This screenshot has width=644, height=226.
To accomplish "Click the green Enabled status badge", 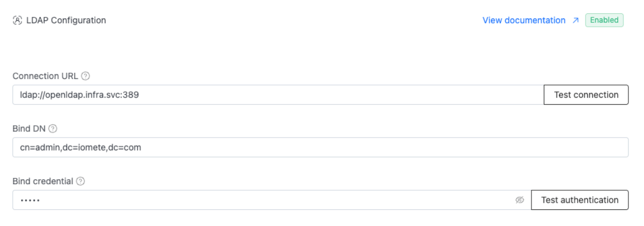I will point(604,21).
